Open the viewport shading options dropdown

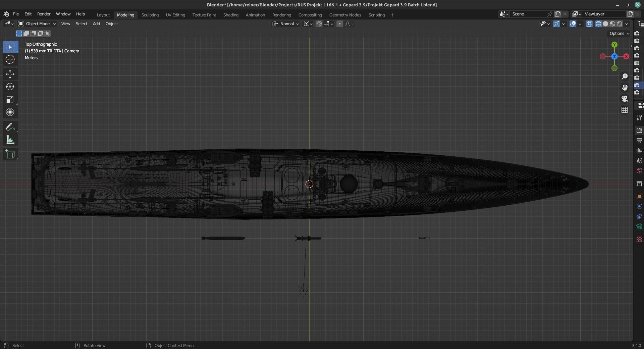coord(627,24)
